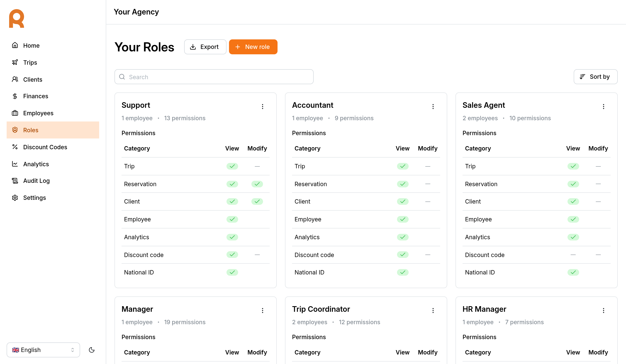
Task: Go to Employees page
Action: click(53, 113)
